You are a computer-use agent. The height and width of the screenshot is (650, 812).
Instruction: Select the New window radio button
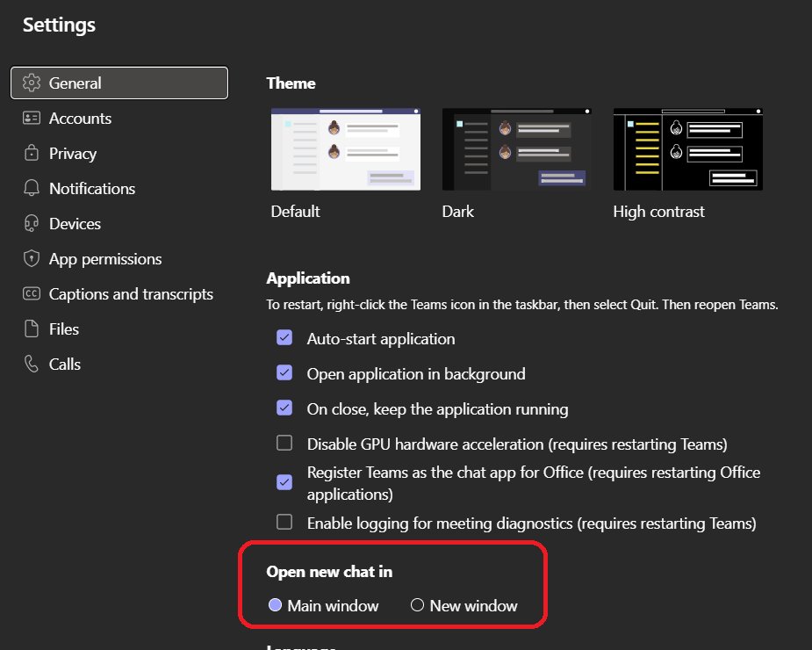[418, 605]
